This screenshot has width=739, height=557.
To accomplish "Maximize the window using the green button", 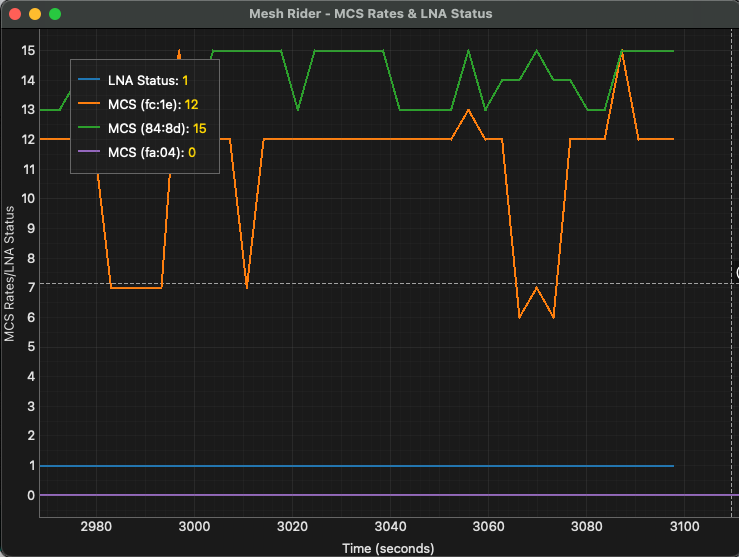I will point(55,14).
